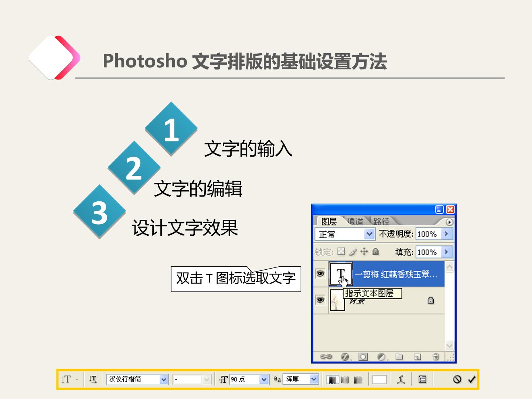Click the number 1 diamond
The image size is (532, 399).
pyautogui.click(x=171, y=129)
